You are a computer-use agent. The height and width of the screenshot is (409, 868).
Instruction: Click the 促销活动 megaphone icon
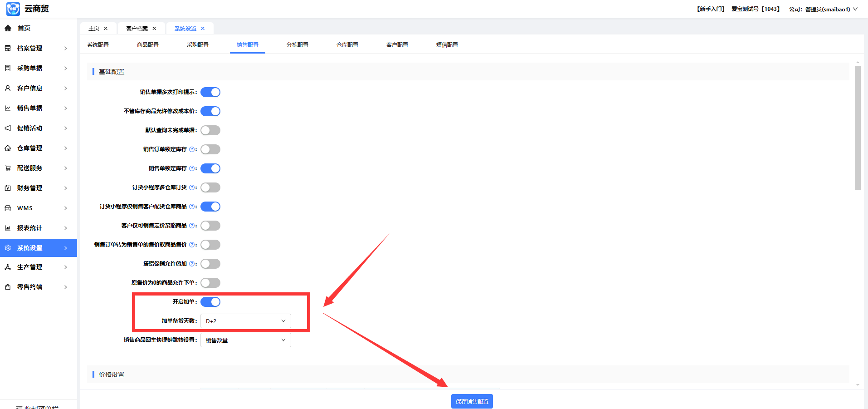pos(8,128)
